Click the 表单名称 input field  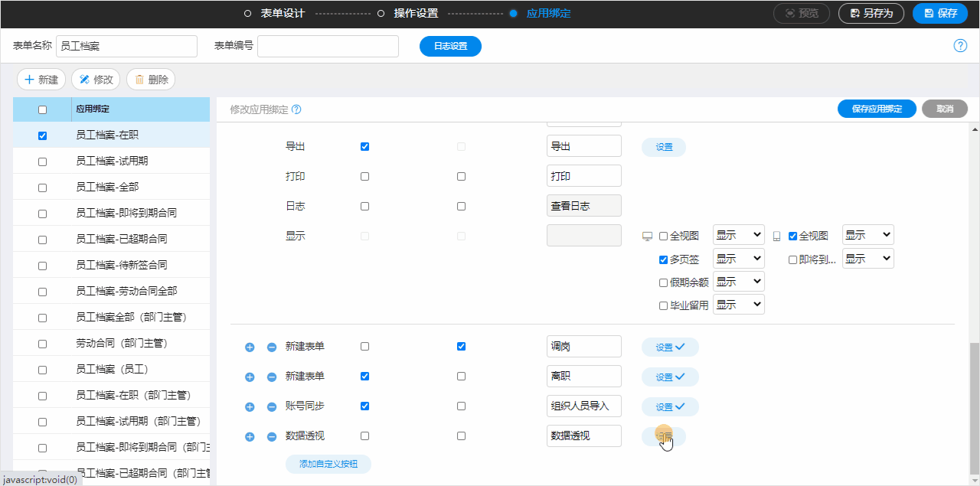[x=127, y=46]
